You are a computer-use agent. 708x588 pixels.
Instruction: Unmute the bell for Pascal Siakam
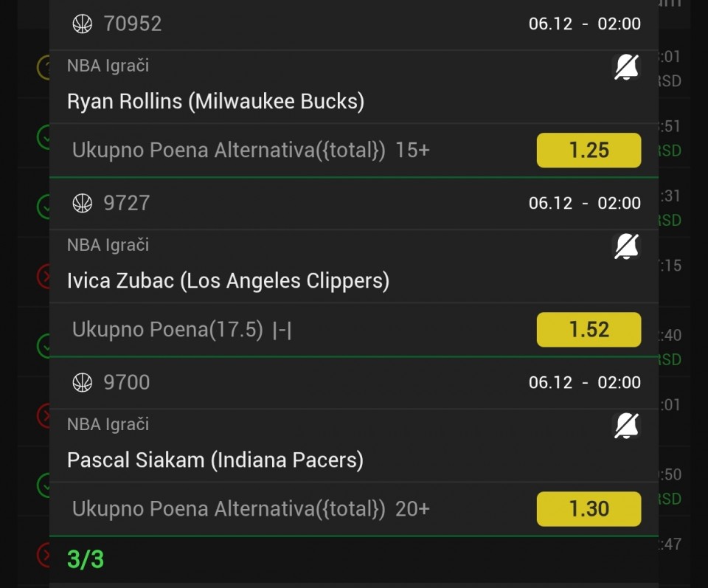click(626, 426)
